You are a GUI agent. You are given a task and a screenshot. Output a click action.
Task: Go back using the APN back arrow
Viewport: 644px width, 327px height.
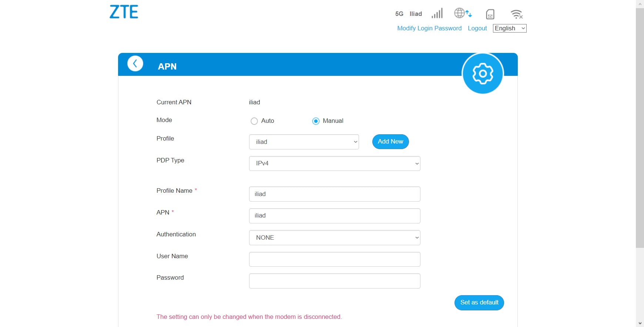pos(135,64)
